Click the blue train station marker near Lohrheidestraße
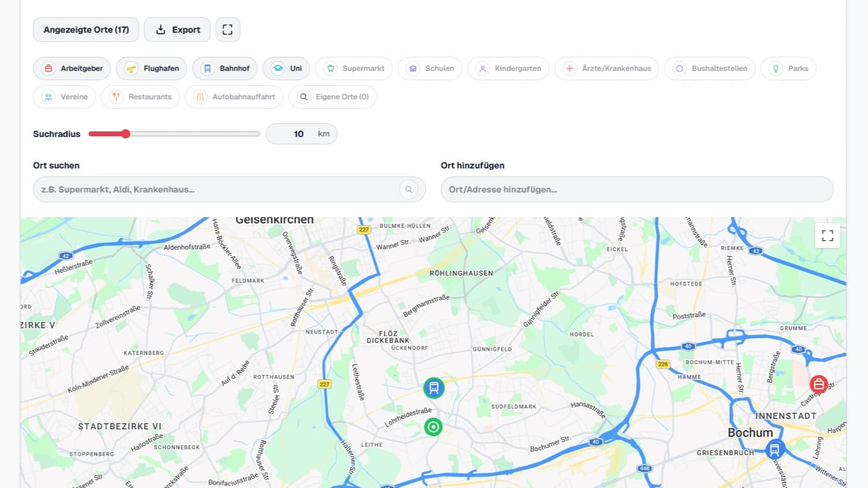Image resolution: width=868 pixels, height=488 pixels. (434, 388)
